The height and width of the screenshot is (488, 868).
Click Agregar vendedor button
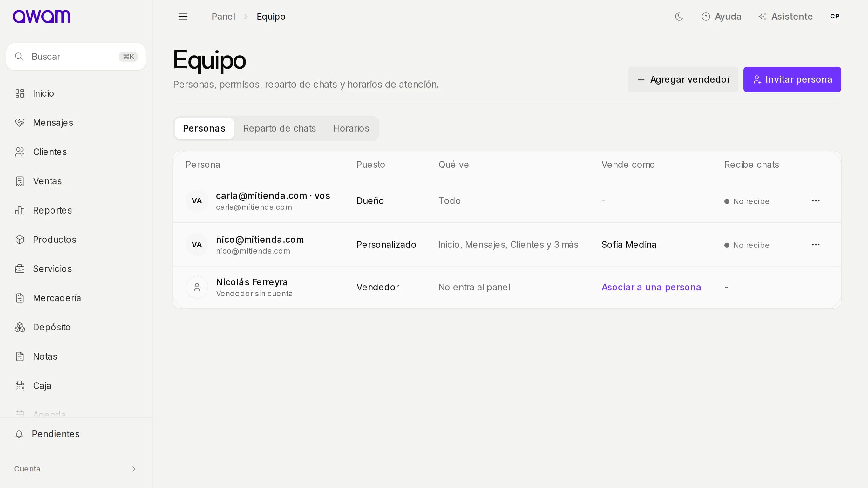pyautogui.click(x=683, y=79)
